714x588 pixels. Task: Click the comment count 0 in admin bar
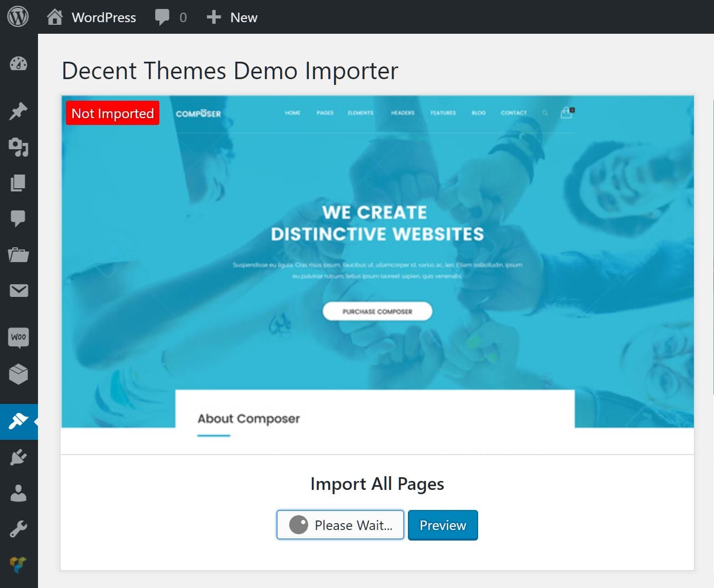tap(183, 17)
